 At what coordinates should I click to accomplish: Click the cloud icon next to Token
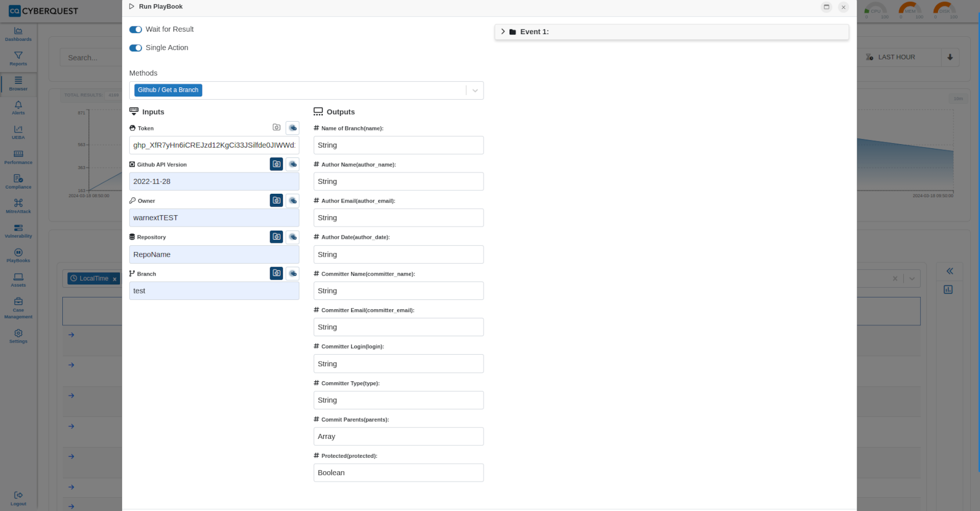(293, 127)
